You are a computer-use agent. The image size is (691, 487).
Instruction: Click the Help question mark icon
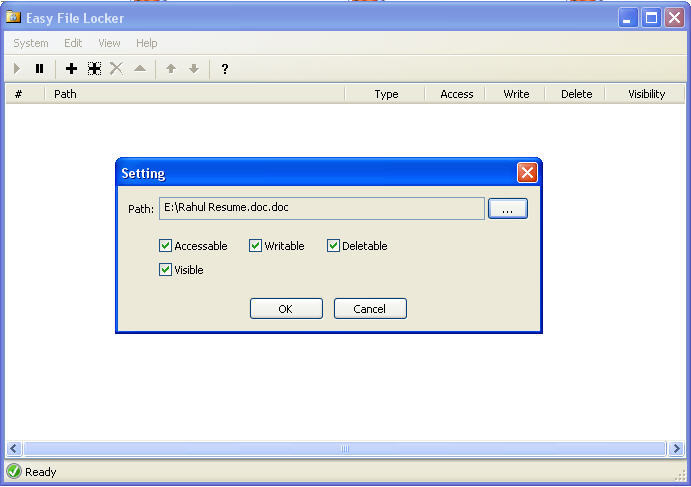(x=225, y=69)
